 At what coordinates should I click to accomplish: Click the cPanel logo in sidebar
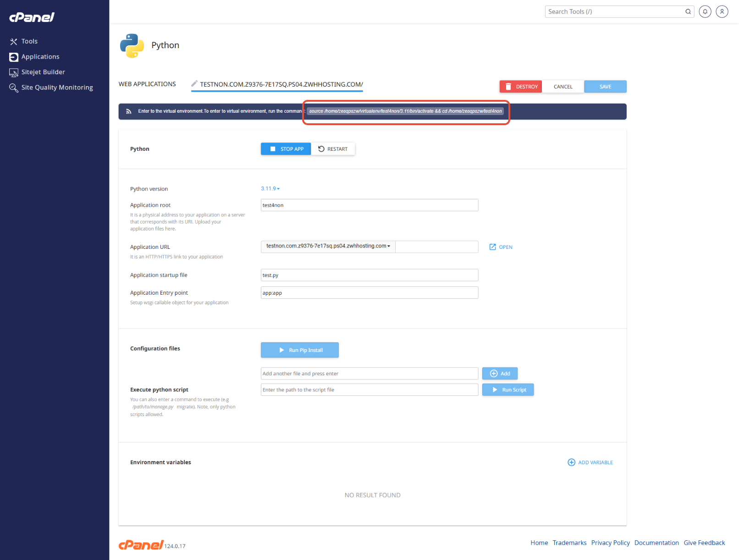pyautogui.click(x=32, y=17)
